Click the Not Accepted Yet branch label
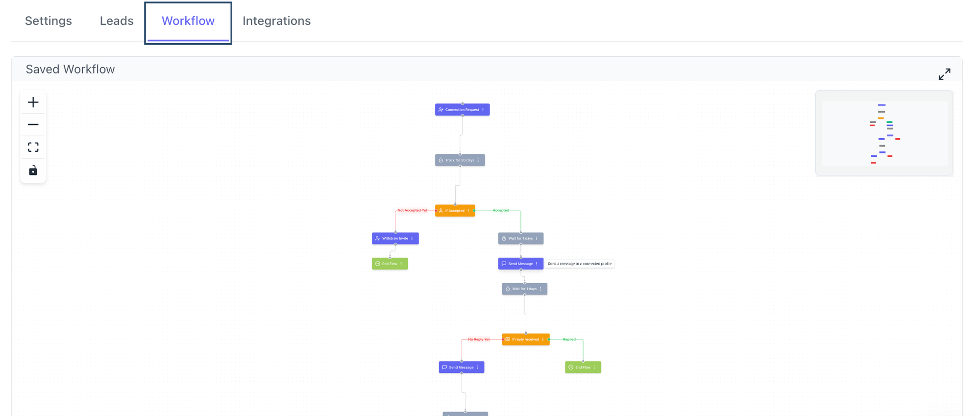The image size is (980, 416). pyautogui.click(x=412, y=210)
